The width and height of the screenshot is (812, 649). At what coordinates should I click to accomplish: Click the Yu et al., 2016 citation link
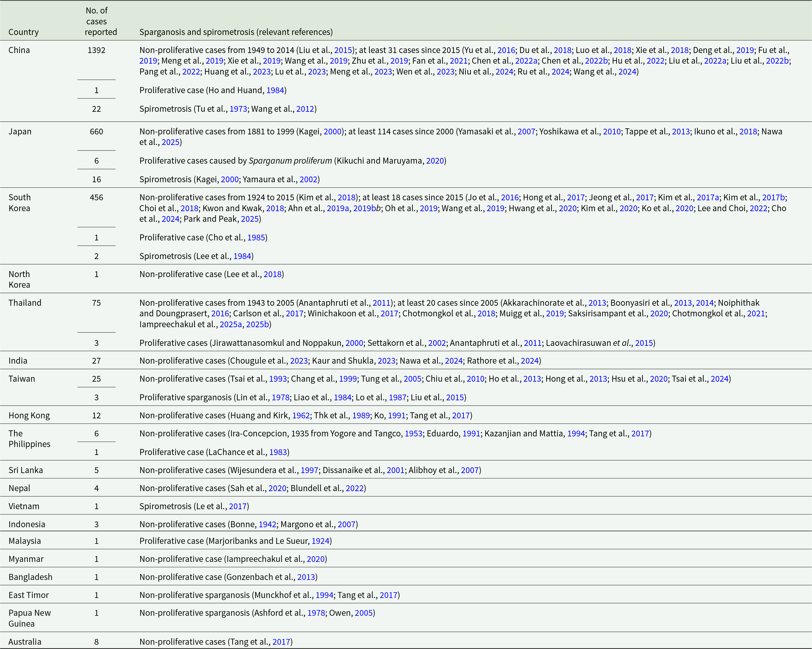tap(507, 50)
